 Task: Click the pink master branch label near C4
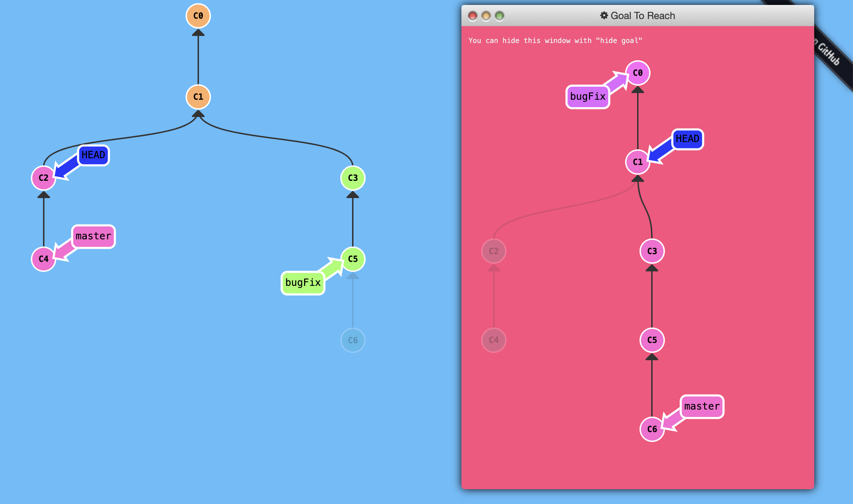(93, 236)
